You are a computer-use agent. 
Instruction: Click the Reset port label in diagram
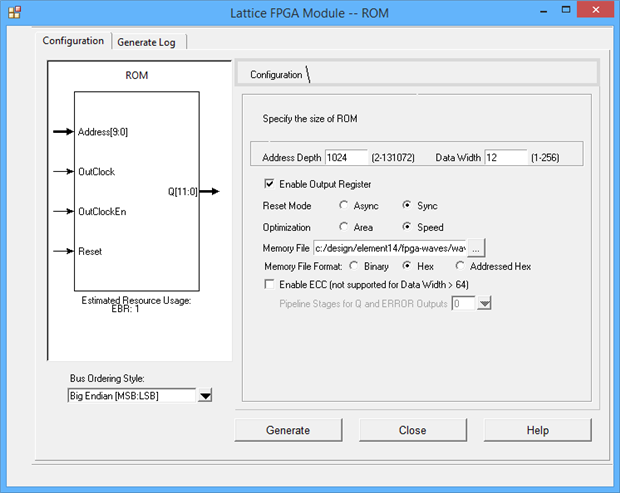click(90, 251)
